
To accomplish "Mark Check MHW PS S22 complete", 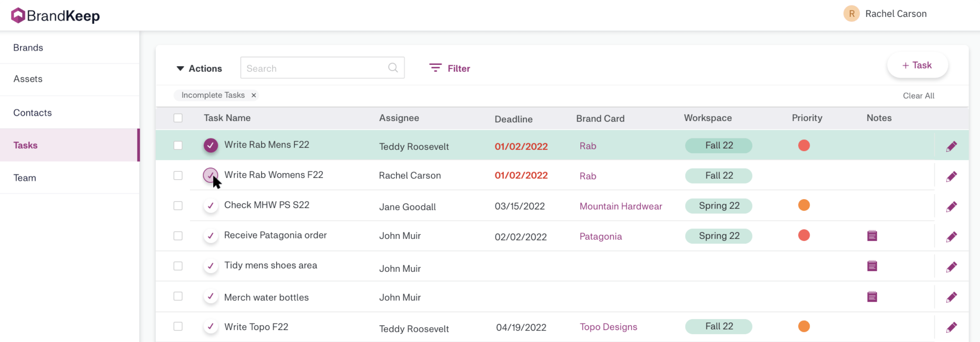I will [211, 205].
